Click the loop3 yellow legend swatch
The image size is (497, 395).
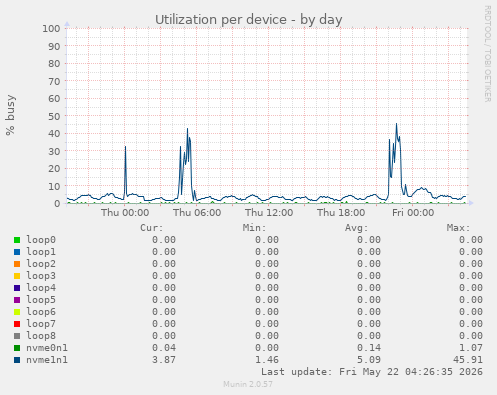(x=17, y=276)
